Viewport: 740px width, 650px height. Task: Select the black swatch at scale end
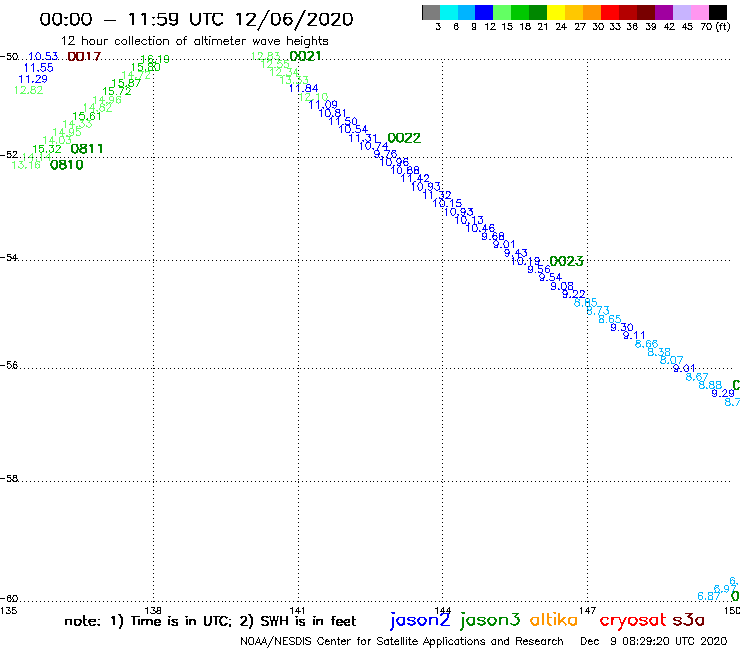[717, 12]
